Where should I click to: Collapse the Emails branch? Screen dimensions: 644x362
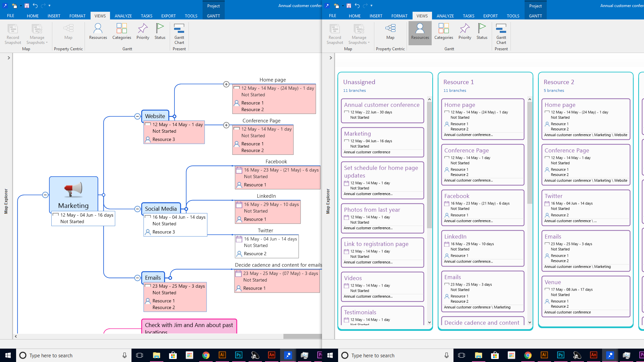coord(137,278)
